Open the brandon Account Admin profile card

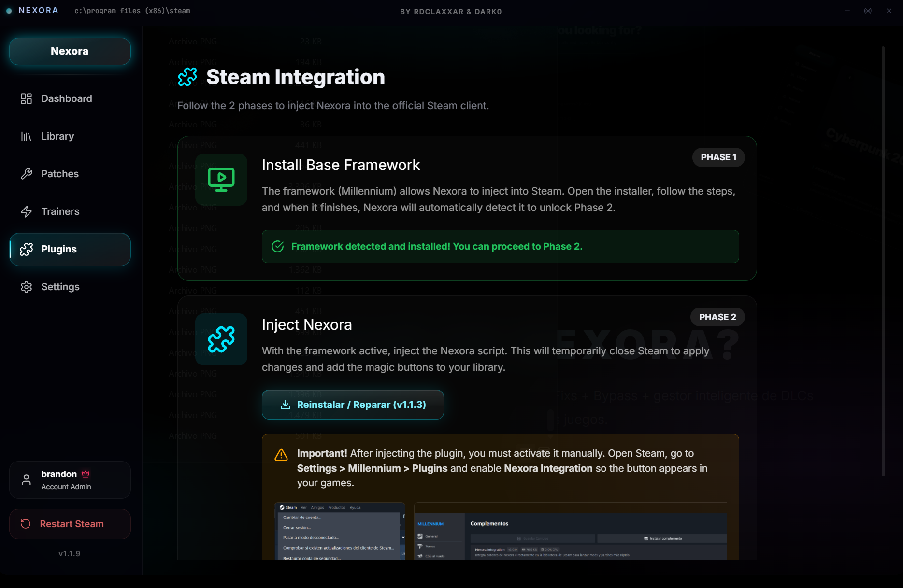coord(70,480)
